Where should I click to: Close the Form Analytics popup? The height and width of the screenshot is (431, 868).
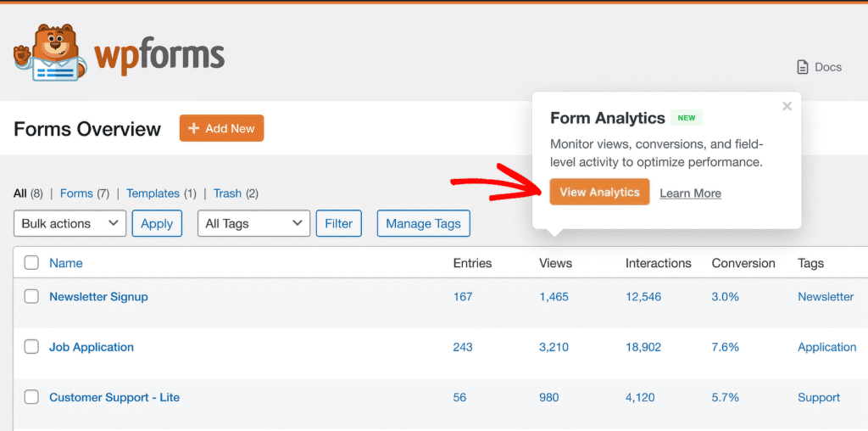point(787,106)
